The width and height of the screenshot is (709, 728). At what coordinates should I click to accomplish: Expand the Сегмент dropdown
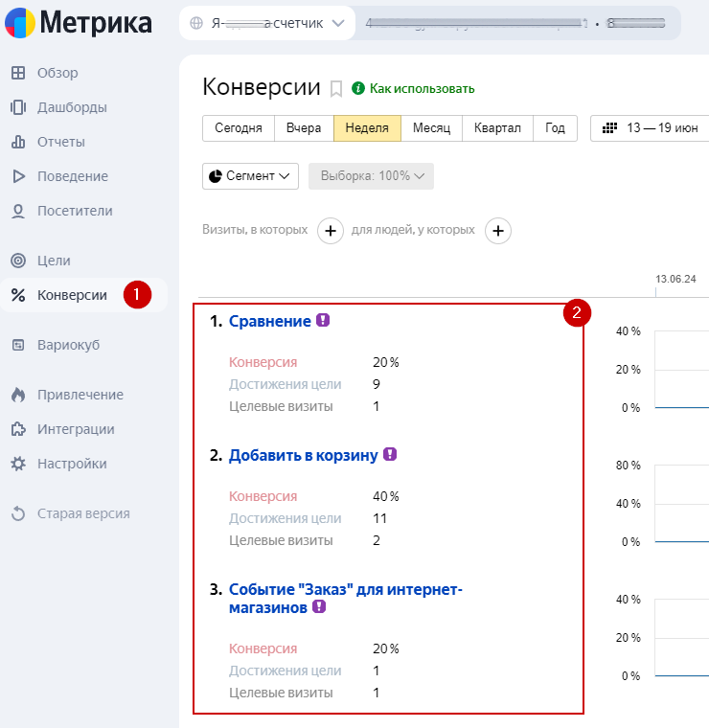[x=251, y=176]
